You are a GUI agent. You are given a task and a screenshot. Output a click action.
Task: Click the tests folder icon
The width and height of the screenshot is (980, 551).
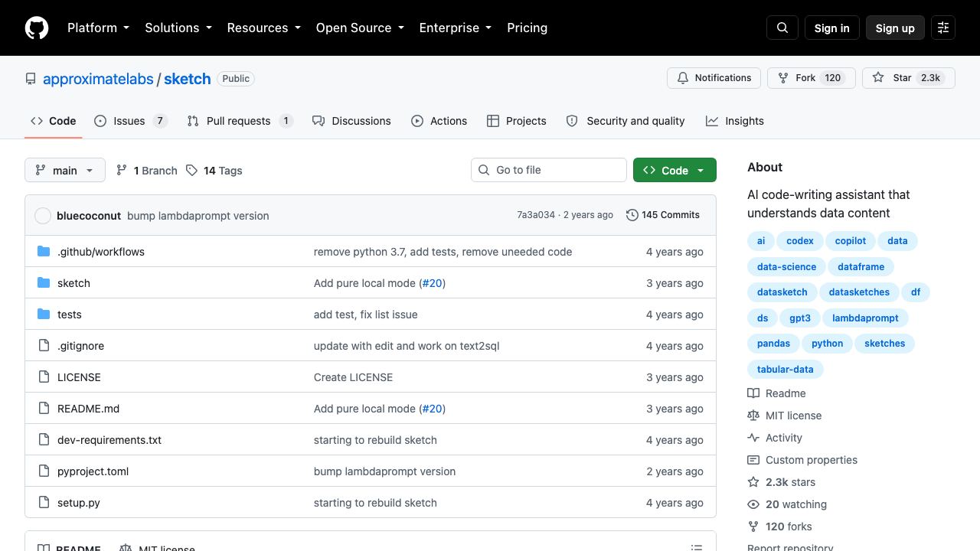44,315
